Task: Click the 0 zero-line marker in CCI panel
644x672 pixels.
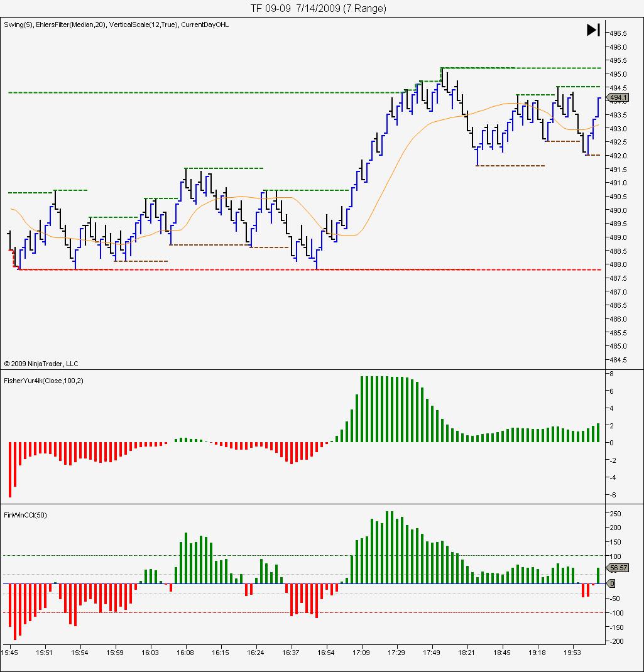Action: pos(612,583)
